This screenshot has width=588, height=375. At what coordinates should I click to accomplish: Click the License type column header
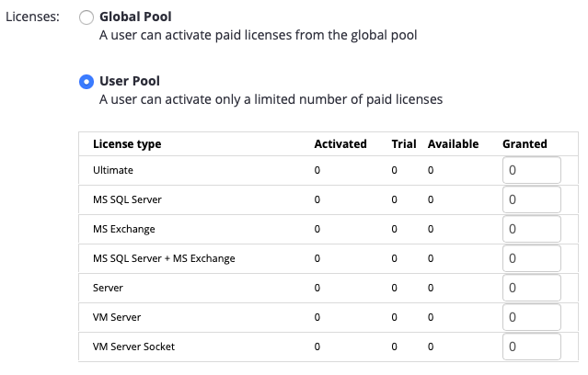click(x=127, y=144)
